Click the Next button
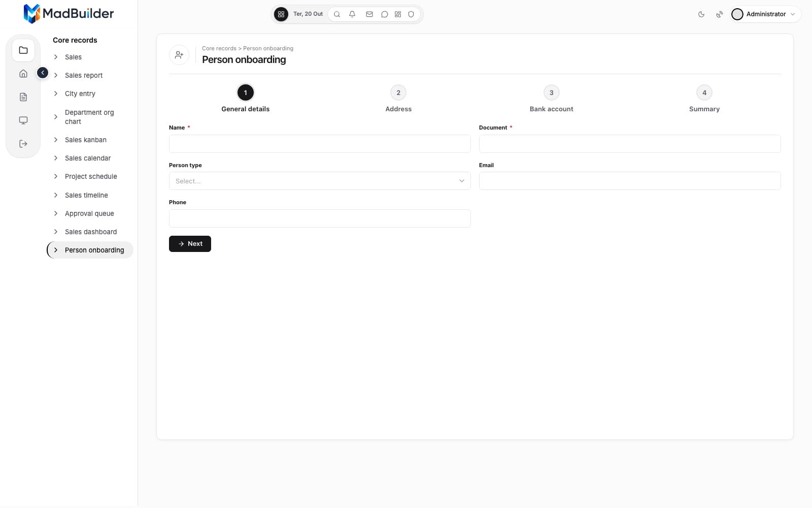 point(190,244)
